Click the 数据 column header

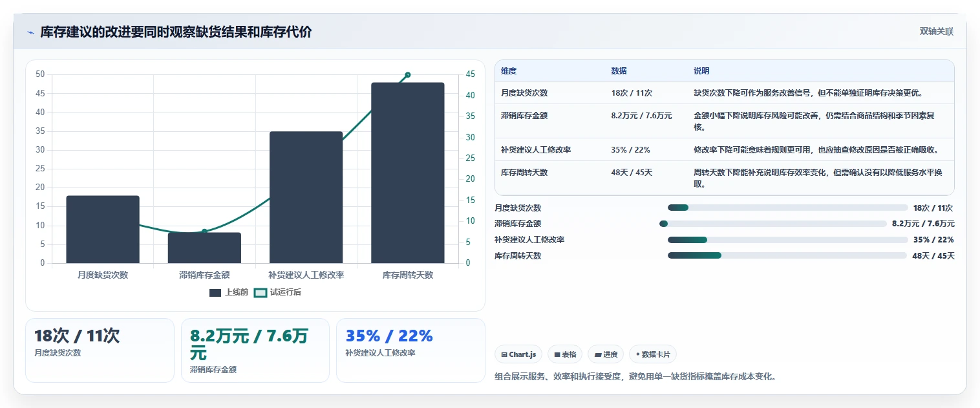pyautogui.click(x=619, y=71)
